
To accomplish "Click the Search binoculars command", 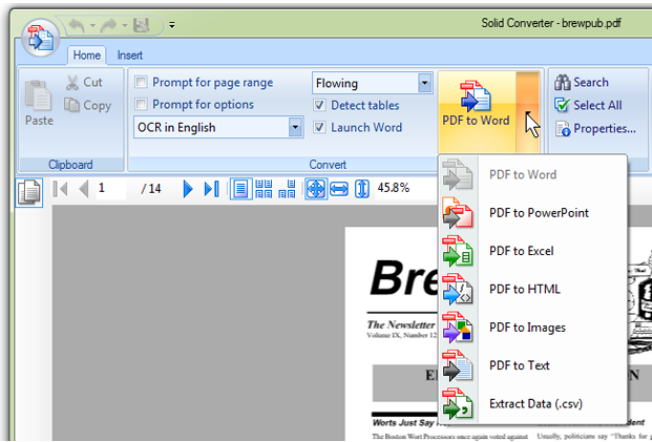I will click(x=581, y=82).
